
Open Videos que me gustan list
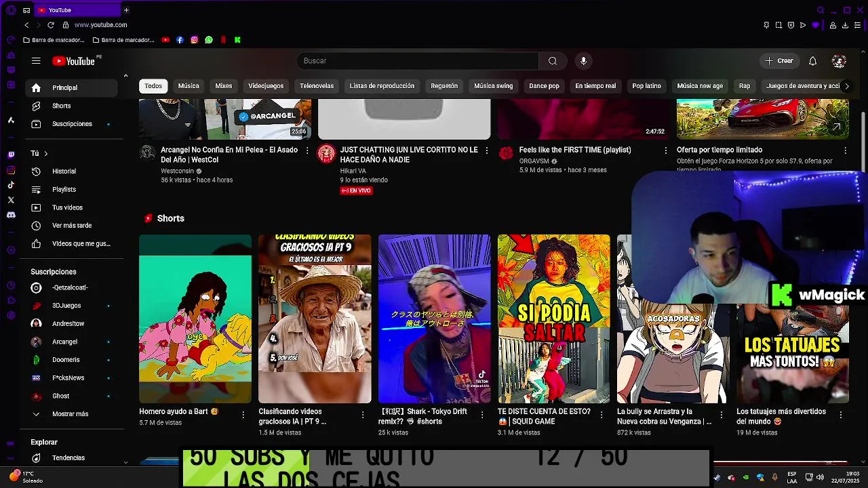click(x=71, y=244)
